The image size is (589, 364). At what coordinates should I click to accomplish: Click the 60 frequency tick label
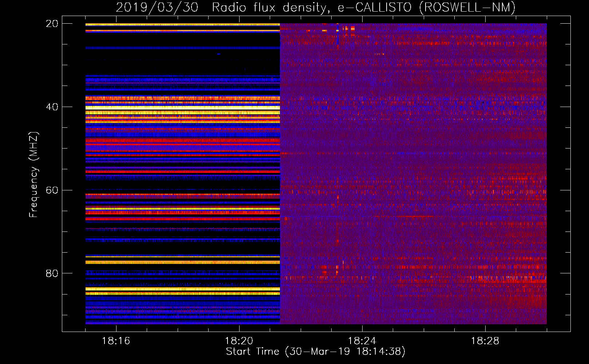52,190
